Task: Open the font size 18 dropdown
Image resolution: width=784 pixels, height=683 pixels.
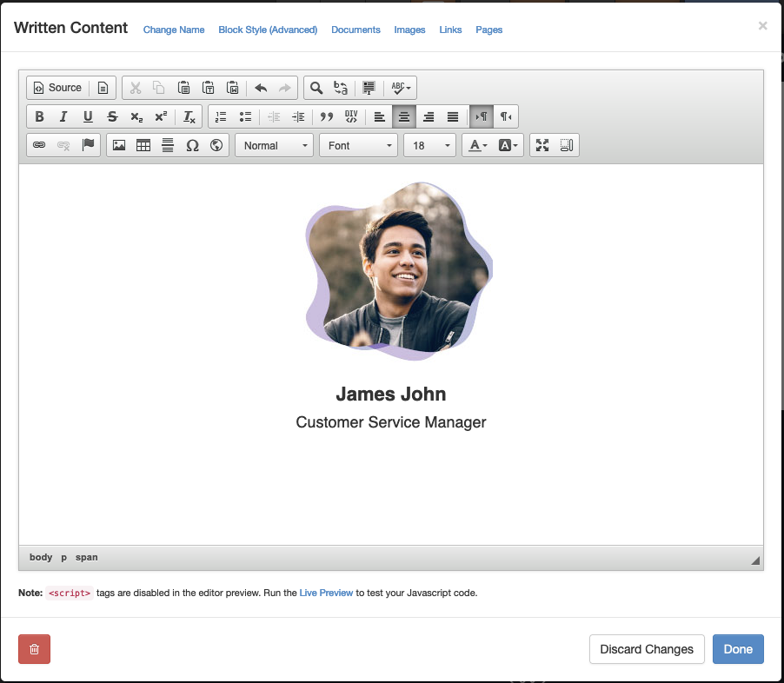Action: 430,145
